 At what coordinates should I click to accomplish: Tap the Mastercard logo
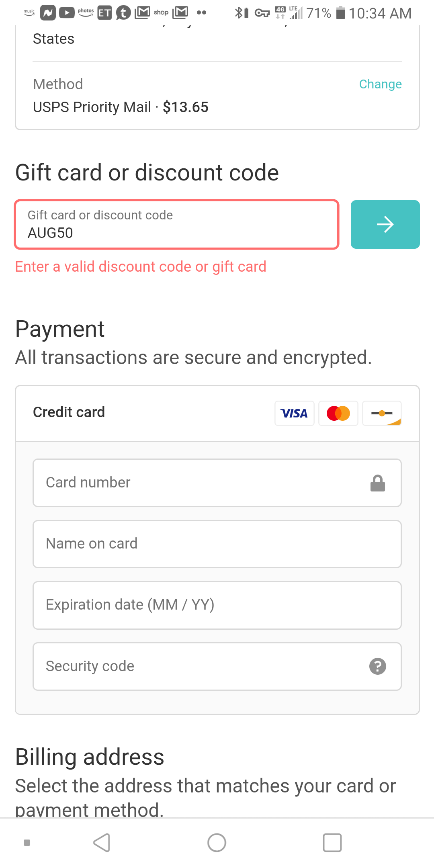pyautogui.click(x=338, y=413)
